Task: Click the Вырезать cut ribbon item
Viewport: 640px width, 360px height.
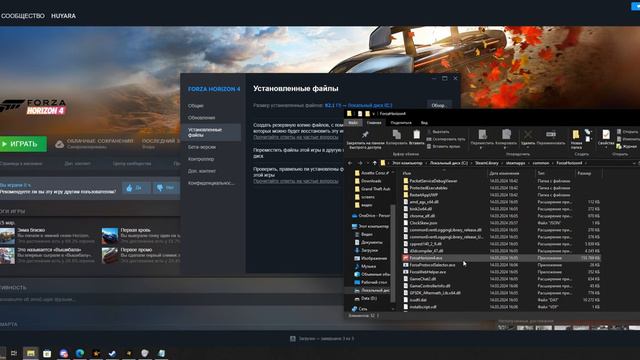Action: tap(438, 132)
